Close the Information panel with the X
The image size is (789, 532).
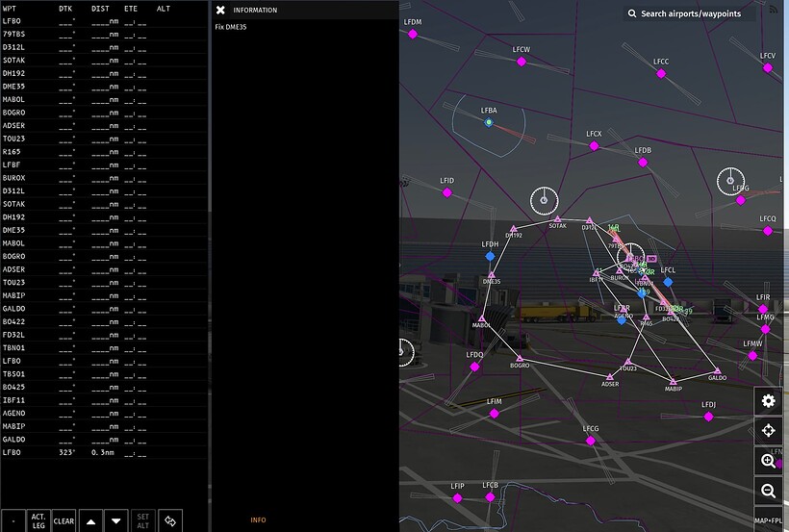tap(220, 10)
